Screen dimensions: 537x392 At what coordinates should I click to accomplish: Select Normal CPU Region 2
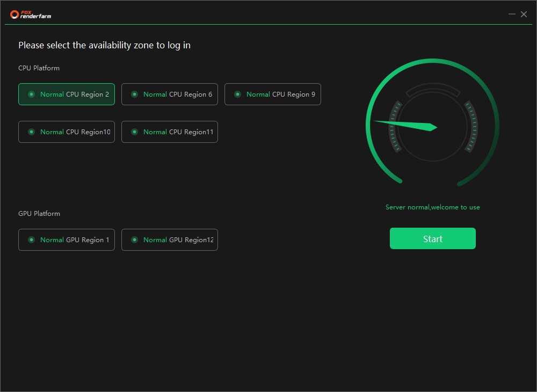pos(67,94)
